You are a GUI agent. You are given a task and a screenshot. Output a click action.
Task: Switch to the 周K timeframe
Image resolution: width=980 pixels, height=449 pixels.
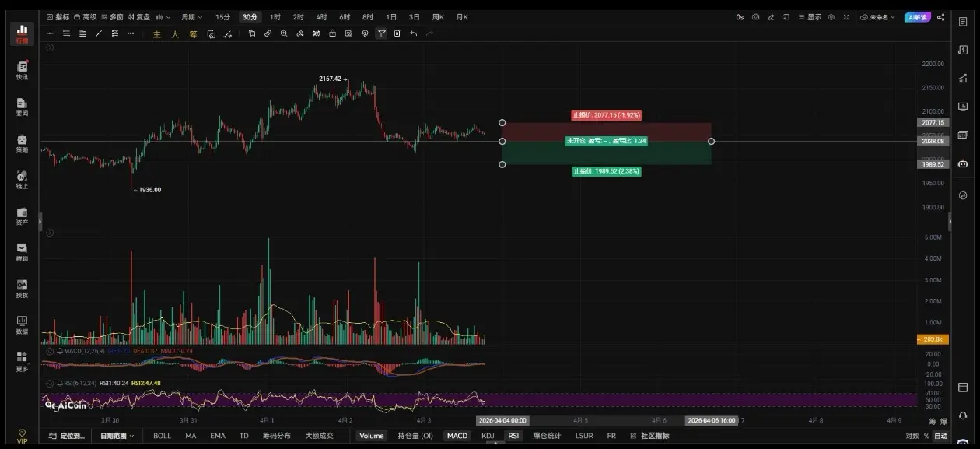(x=438, y=17)
